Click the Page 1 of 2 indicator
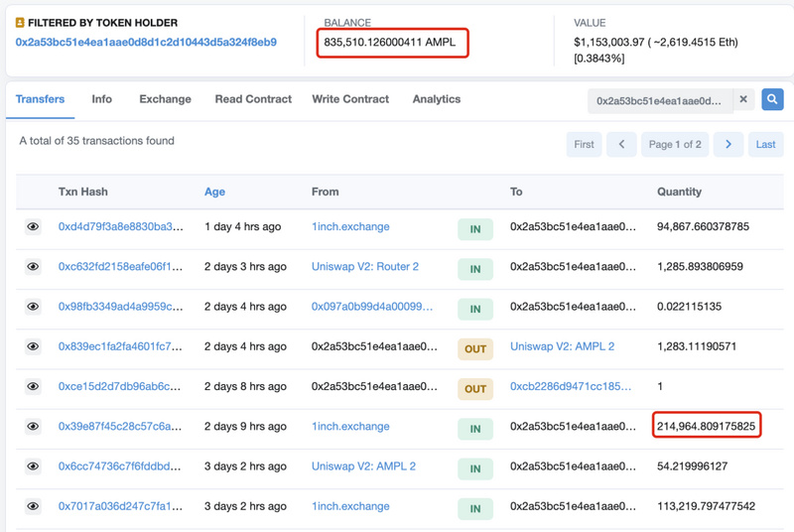The height and width of the screenshot is (532, 794). tap(675, 144)
